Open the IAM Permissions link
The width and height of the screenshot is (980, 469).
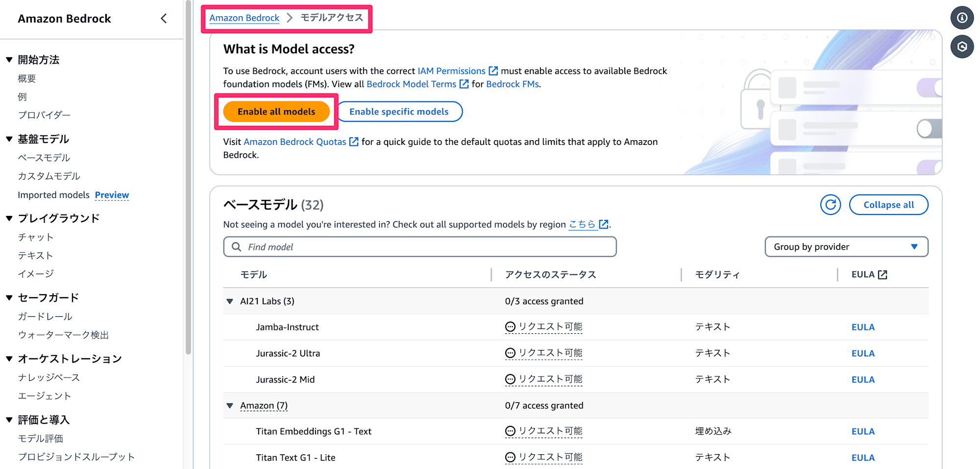pyautogui.click(x=451, y=71)
